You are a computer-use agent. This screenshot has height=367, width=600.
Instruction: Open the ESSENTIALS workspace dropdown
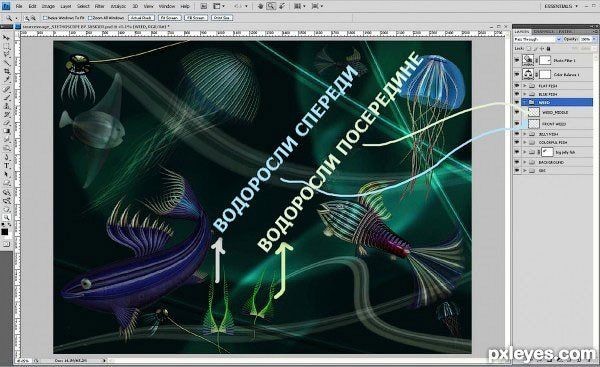pyautogui.click(x=561, y=6)
